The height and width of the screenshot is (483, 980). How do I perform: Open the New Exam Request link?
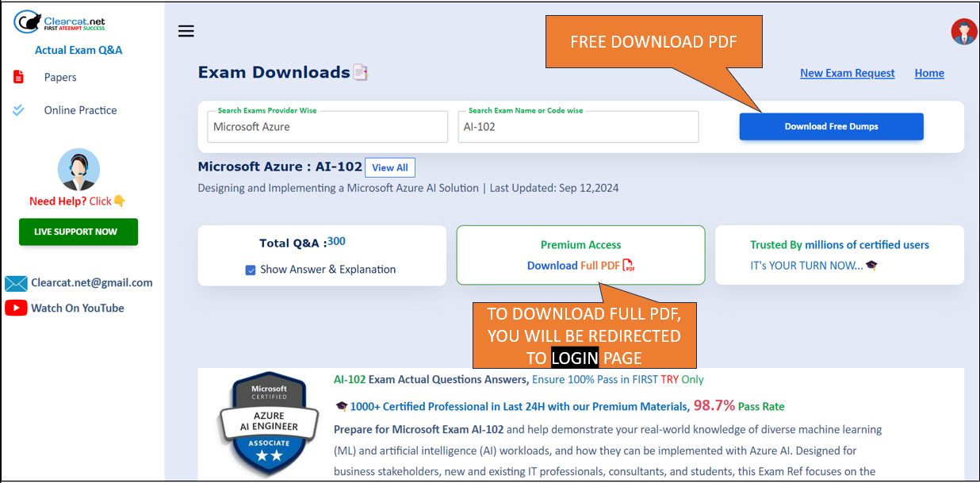tap(848, 73)
